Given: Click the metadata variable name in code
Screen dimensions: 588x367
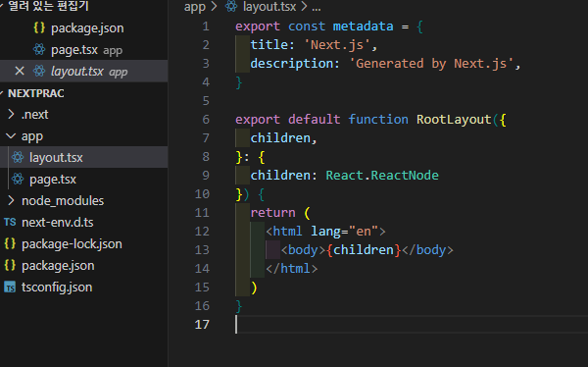Looking at the screenshot, I should click(363, 26).
